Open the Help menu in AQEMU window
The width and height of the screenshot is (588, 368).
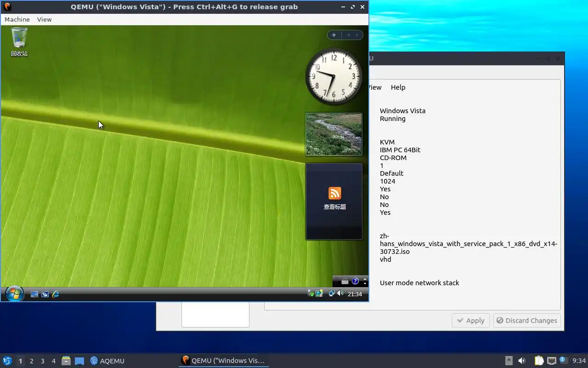click(x=398, y=87)
